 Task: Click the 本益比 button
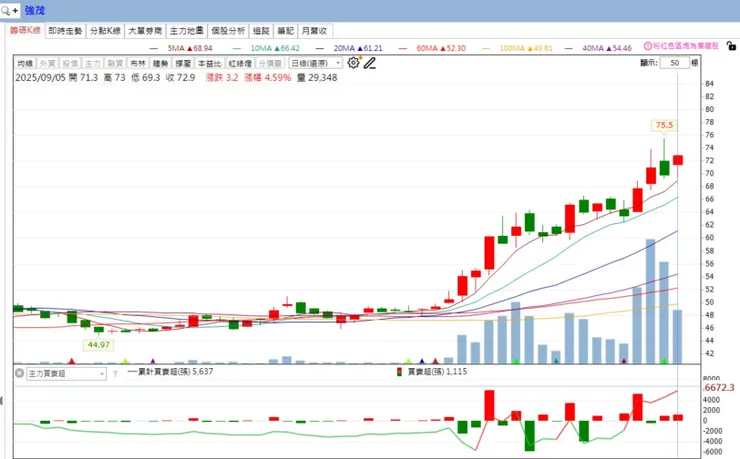(210, 63)
